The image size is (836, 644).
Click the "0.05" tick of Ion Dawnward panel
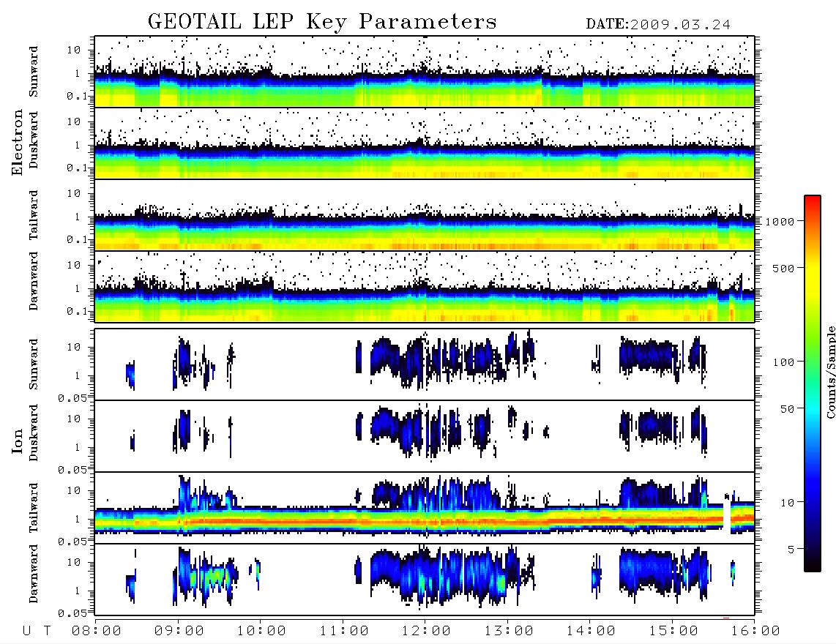72,613
